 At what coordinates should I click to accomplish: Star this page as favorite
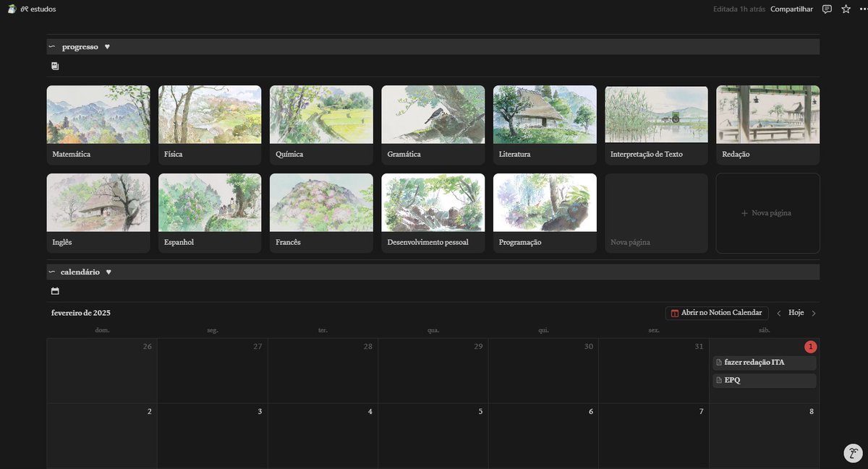(x=846, y=9)
